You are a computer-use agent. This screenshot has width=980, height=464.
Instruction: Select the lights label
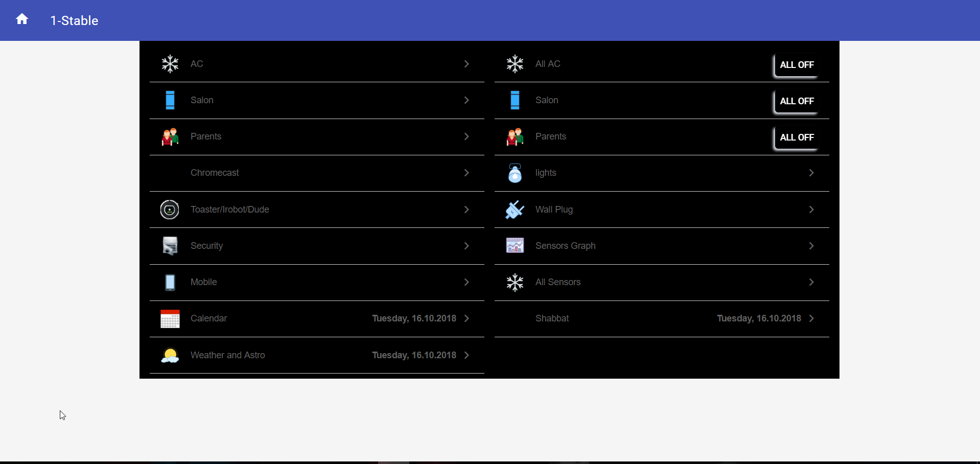pyautogui.click(x=546, y=173)
